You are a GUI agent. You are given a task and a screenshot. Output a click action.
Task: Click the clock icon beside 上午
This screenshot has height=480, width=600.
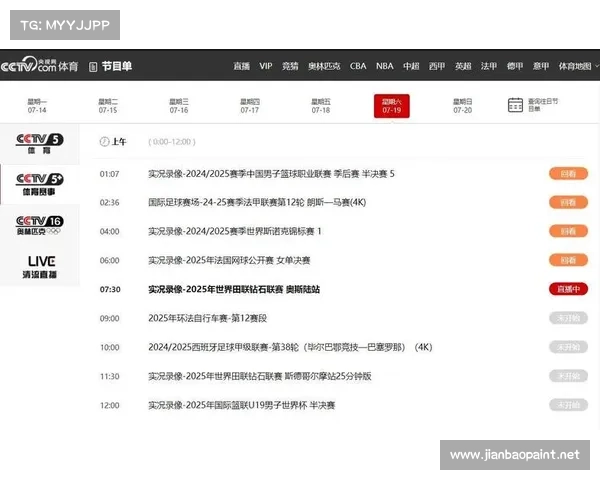(104, 142)
